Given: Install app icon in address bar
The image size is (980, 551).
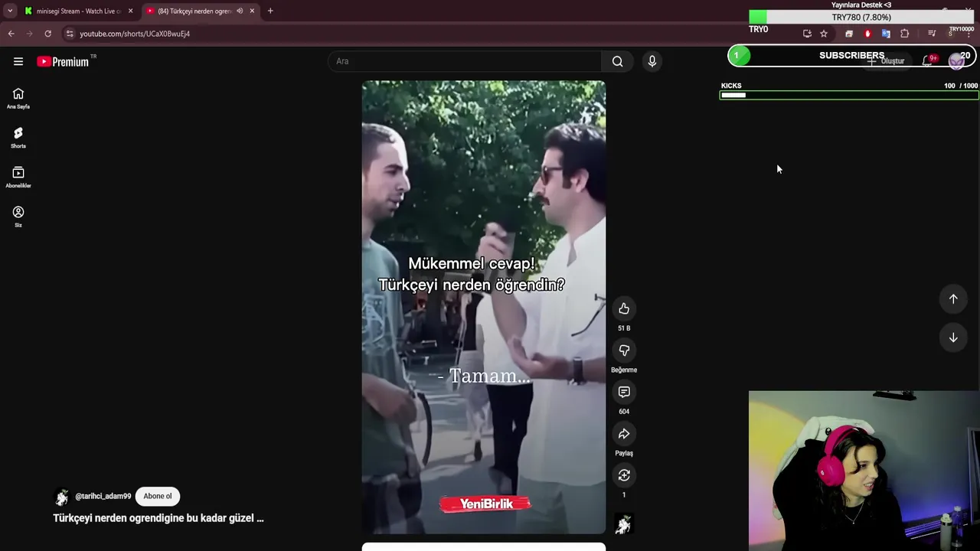Looking at the screenshot, I should pyautogui.click(x=807, y=34).
